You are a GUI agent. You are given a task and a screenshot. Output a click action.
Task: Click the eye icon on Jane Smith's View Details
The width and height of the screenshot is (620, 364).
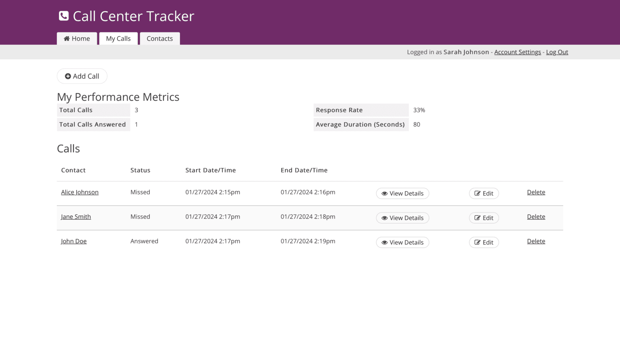tap(385, 218)
